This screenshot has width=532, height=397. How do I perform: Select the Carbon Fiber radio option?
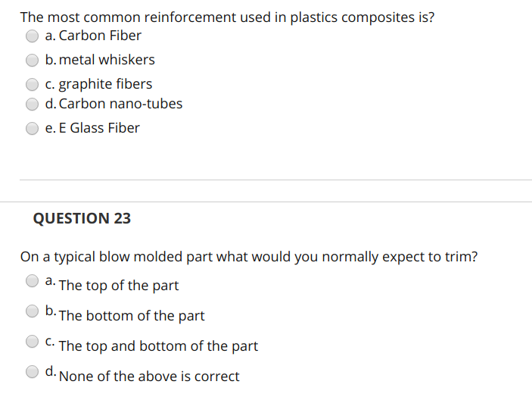tap(33, 36)
